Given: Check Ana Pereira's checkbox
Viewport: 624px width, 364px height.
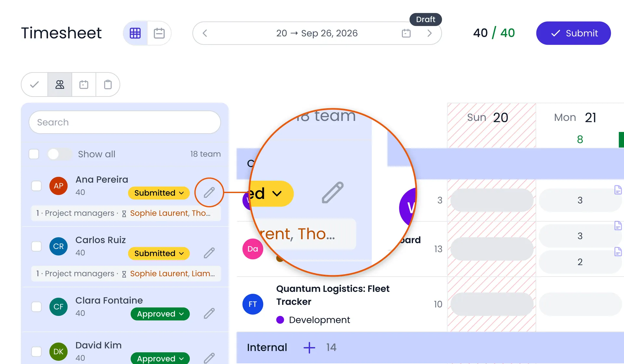Looking at the screenshot, I should pyautogui.click(x=36, y=186).
